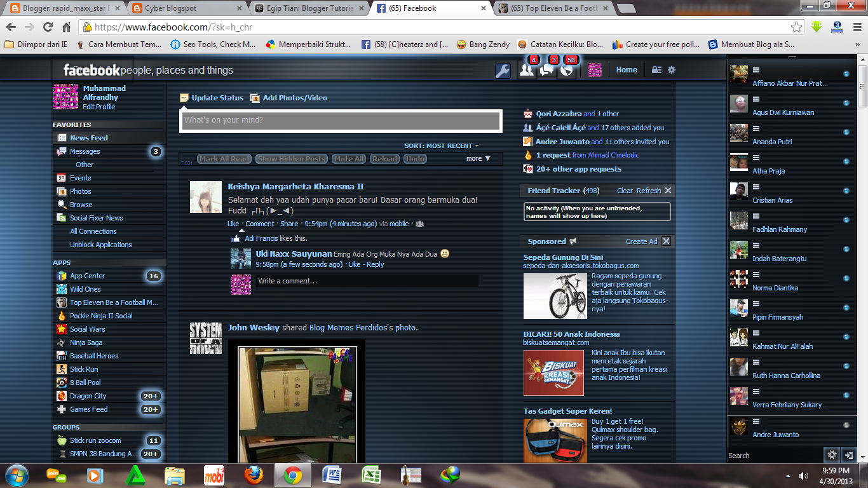868x488 pixels.
Task: Click Write a comment field
Action: 367,281
